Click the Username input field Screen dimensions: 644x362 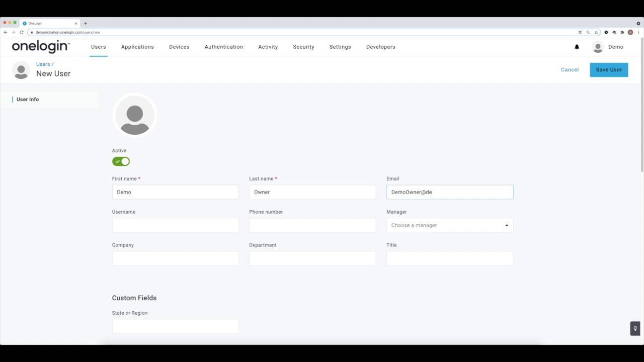pos(175,225)
